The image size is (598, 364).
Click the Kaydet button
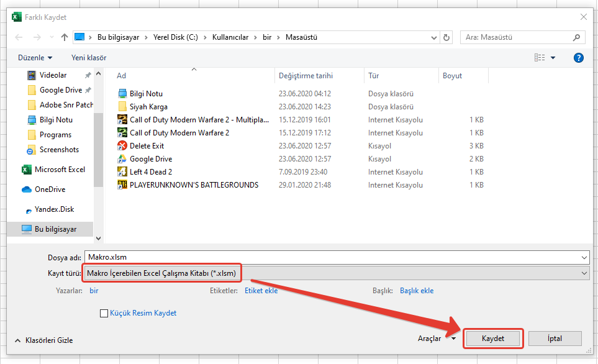[493, 339]
